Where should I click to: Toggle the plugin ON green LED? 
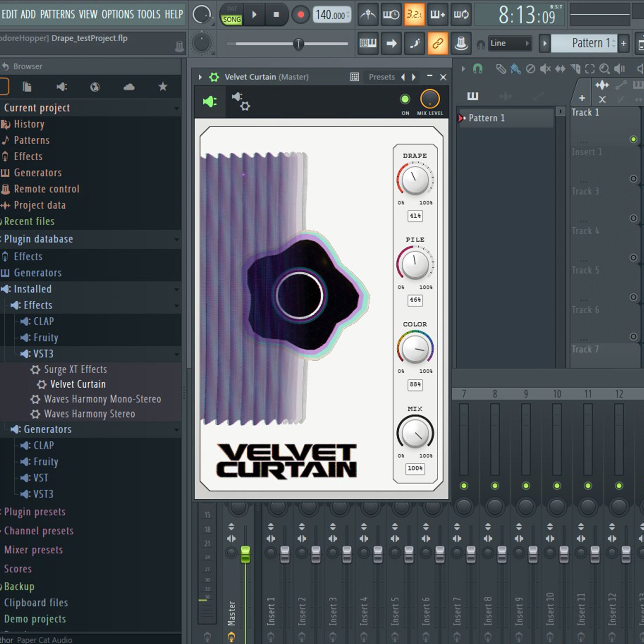tap(405, 99)
